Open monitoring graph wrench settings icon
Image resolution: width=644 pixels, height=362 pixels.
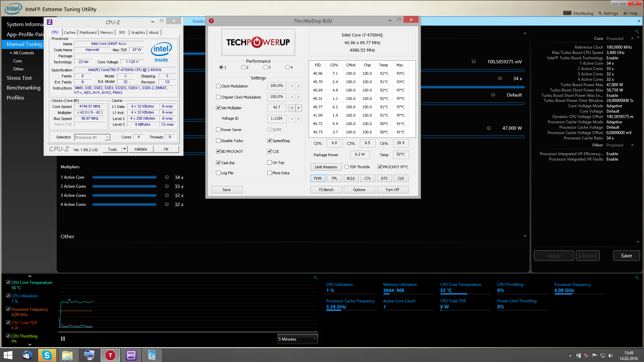click(315, 278)
